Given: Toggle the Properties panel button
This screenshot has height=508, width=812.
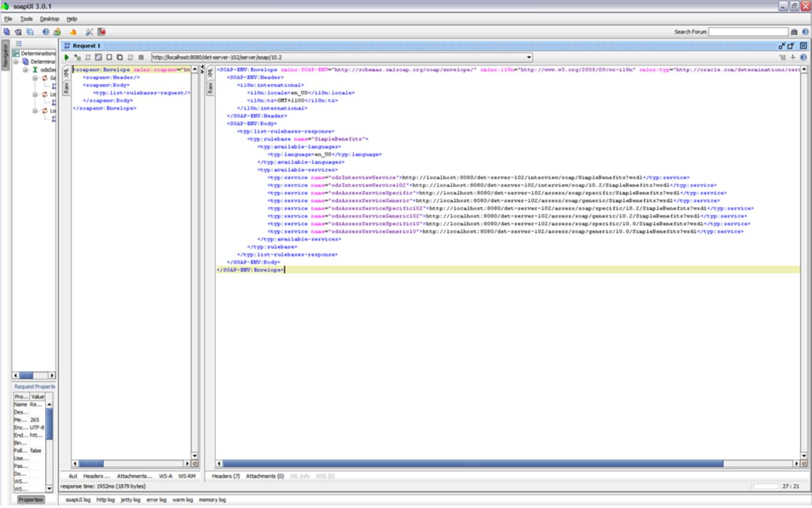Looking at the screenshot, I should click(31, 500).
